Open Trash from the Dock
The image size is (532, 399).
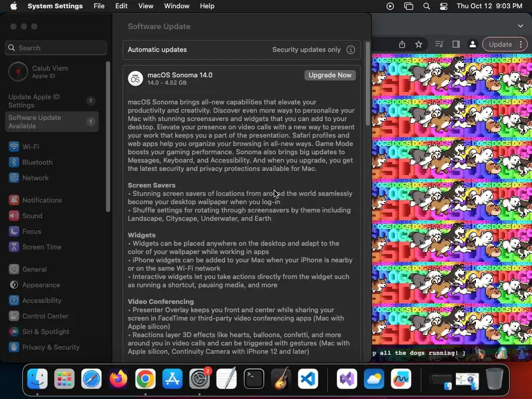[495, 379]
